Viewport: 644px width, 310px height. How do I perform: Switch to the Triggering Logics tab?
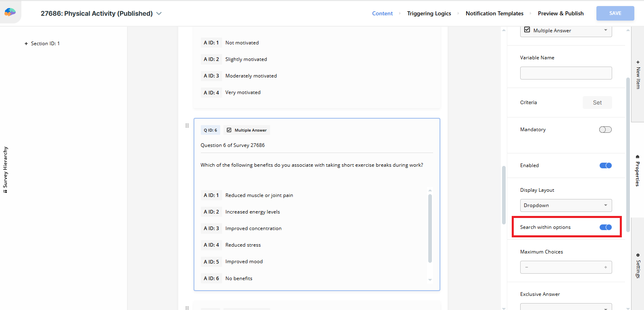coord(429,13)
